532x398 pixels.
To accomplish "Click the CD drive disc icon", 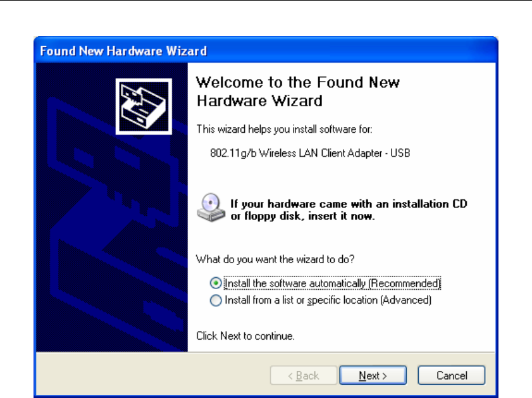I will [x=211, y=208].
